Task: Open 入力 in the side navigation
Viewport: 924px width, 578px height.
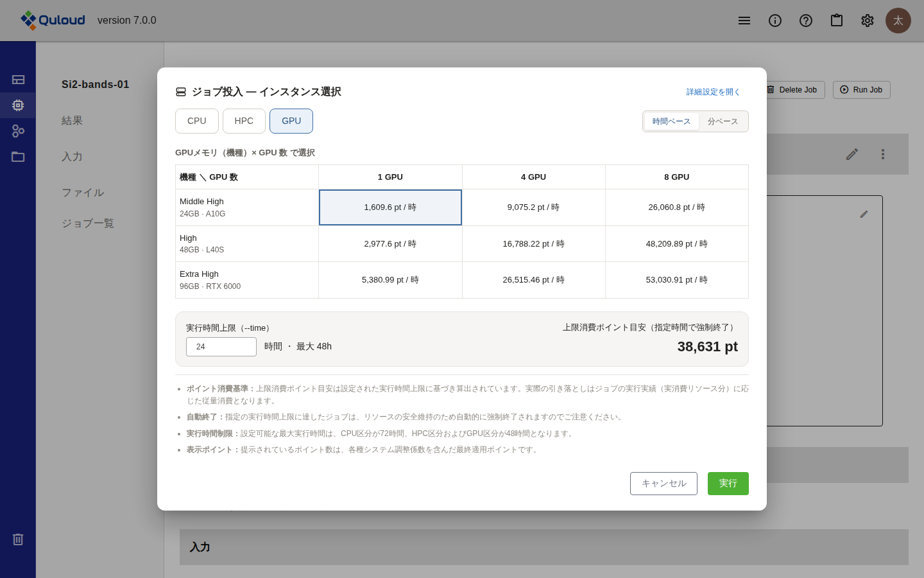Action: (x=72, y=157)
